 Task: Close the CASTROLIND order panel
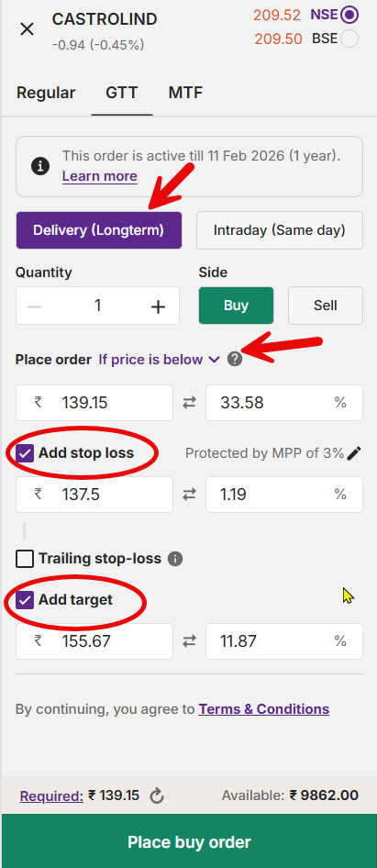27,29
